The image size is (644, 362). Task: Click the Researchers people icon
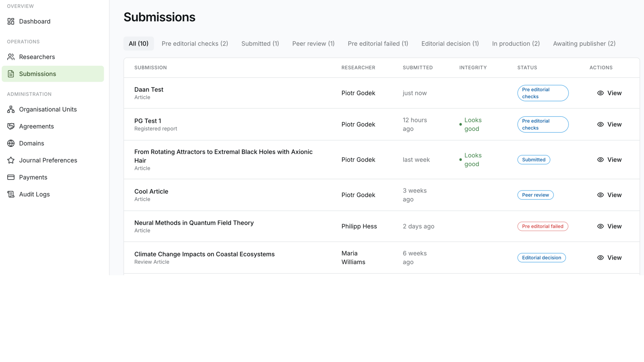(11, 57)
